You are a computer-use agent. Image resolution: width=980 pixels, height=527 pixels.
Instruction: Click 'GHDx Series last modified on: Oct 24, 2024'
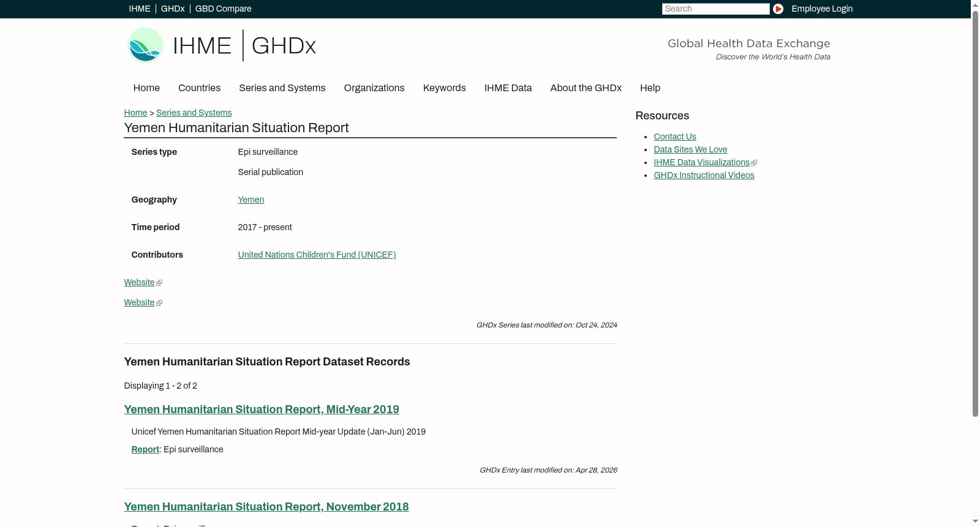coord(546,325)
